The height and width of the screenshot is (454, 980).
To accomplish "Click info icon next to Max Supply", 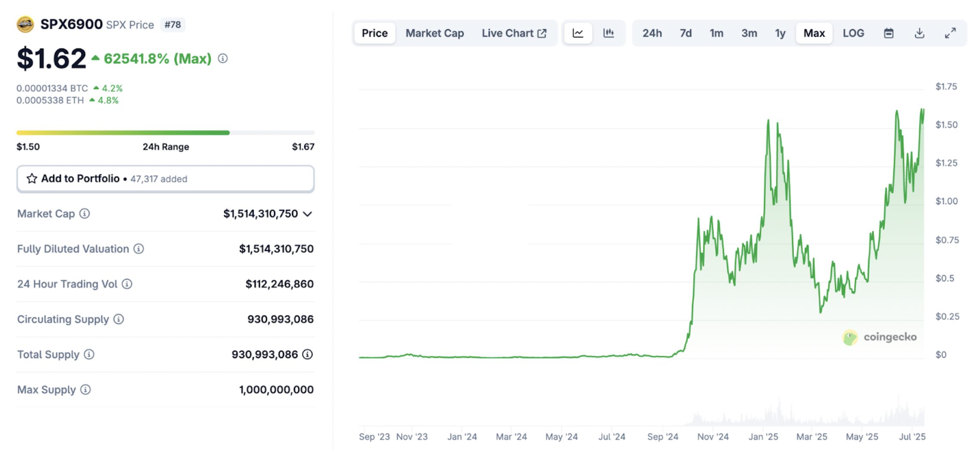I will tap(86, 390).
